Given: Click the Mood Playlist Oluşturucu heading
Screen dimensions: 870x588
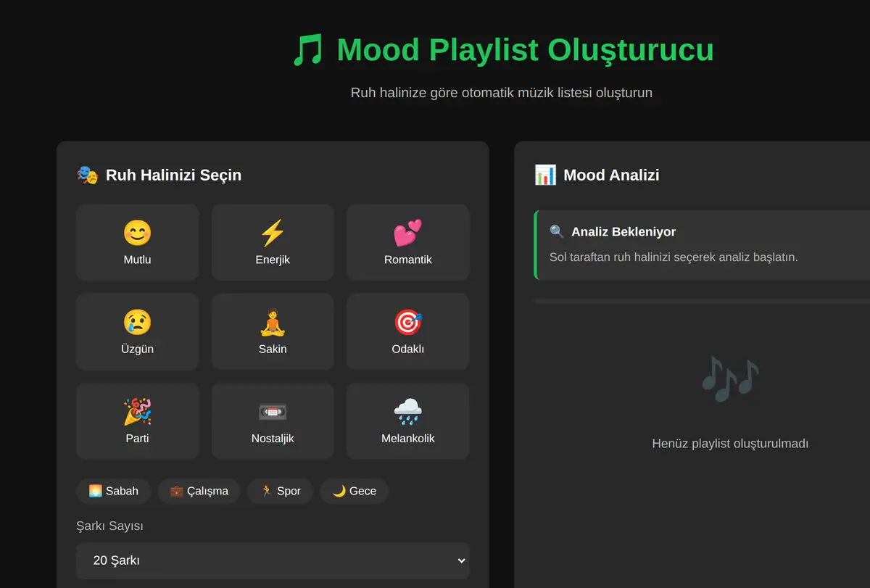Looking at the screenshot, I should click(526, 50).
